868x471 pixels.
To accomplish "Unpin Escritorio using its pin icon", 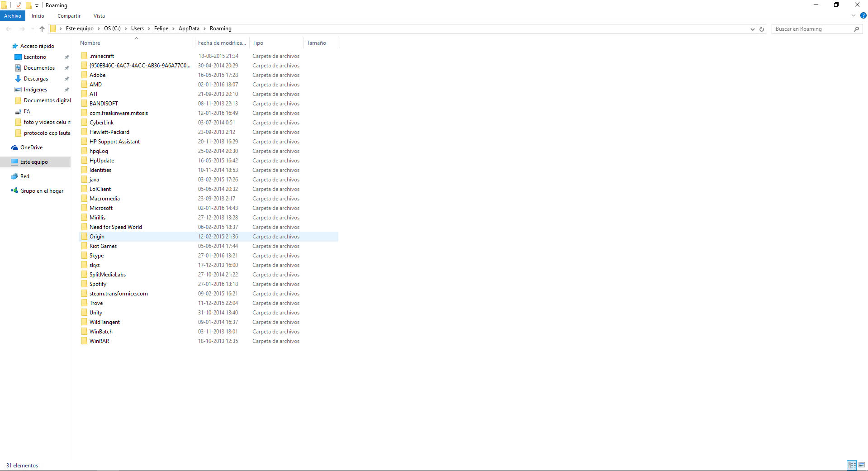I will 66,57.
